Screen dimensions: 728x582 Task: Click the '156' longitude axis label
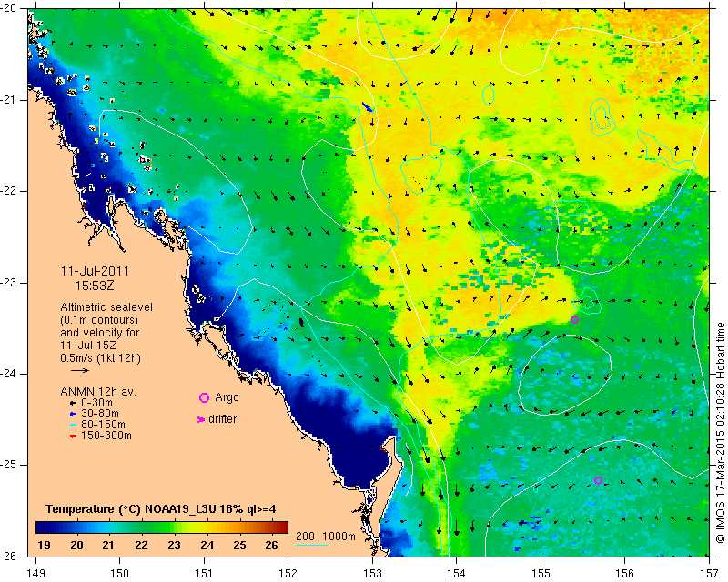(x=625, y=574)
